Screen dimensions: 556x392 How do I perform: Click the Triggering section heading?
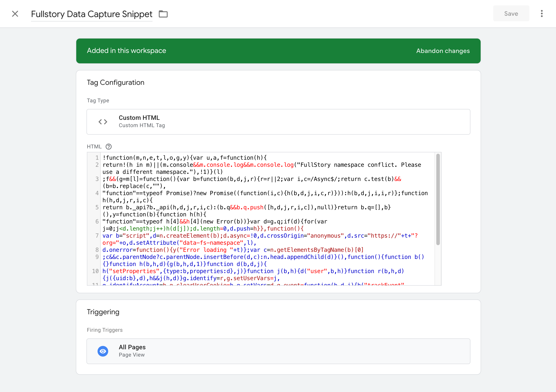[103, 312]
